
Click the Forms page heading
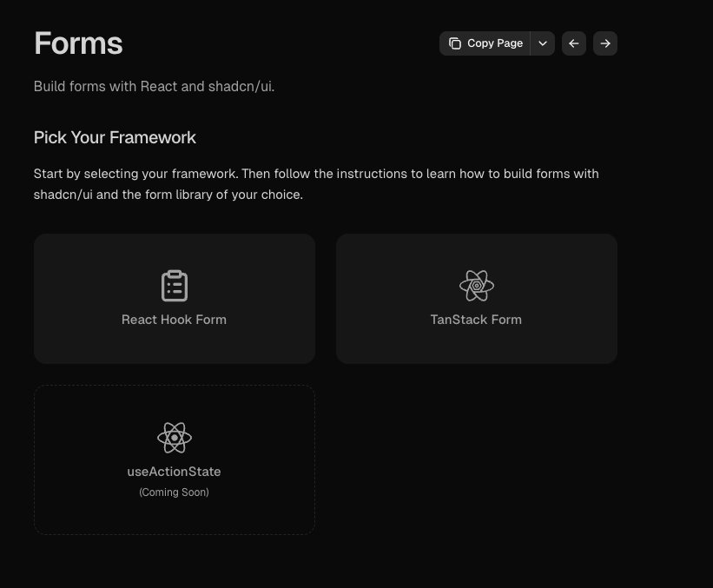(78, 43)
